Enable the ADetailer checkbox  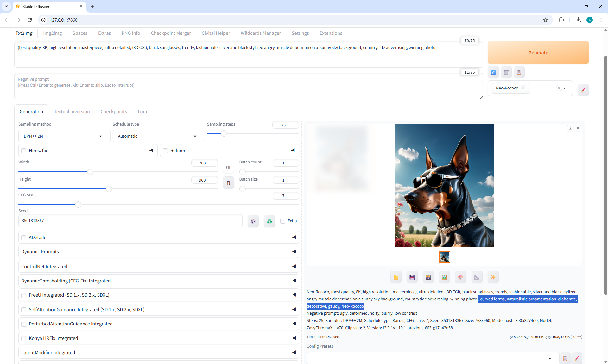(x=24, y=238)
